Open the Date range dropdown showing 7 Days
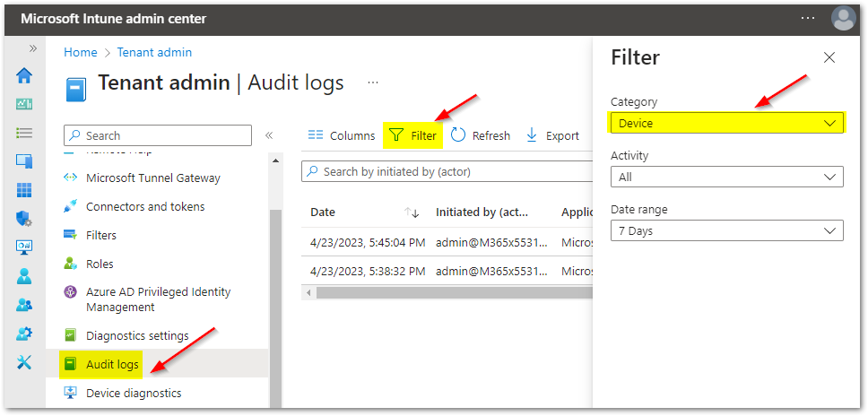The height and width of the screenshot is (416, 868). point(727,230)
